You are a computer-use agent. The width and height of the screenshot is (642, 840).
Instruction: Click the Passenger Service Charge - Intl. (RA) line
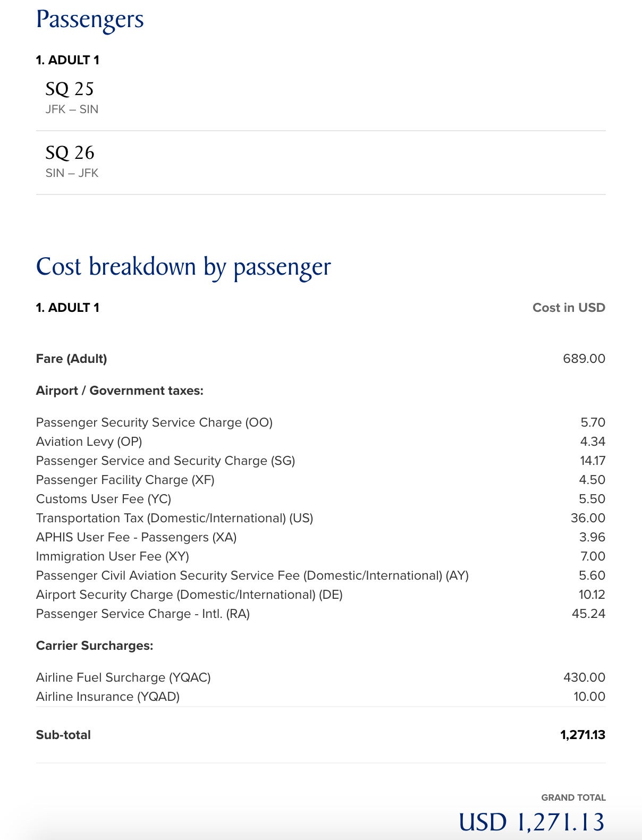[320, 614]
